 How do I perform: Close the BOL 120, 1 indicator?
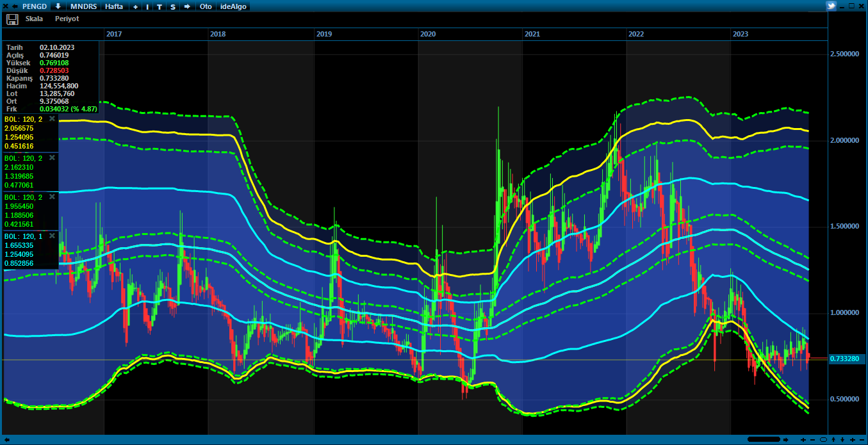[53, 236]
